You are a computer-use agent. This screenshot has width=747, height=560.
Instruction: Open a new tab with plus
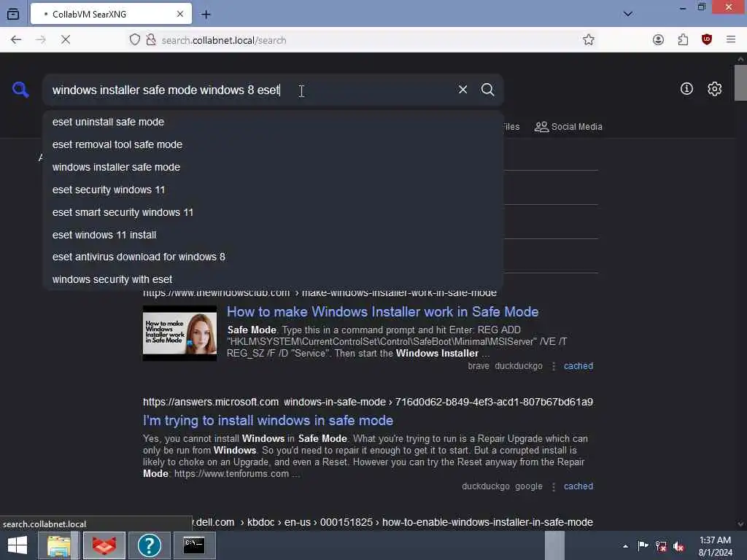click(206, 15)
